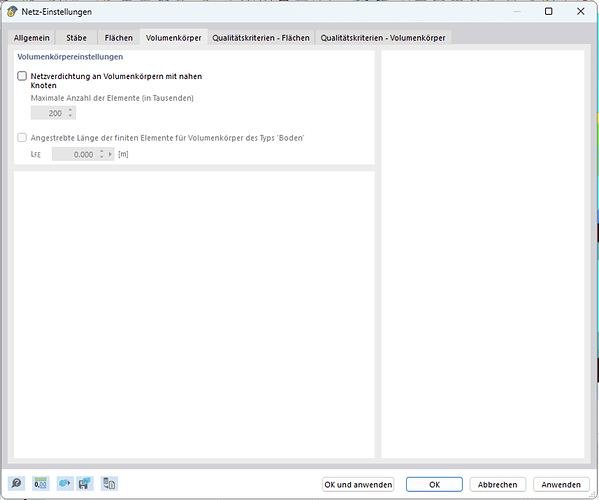The height and width of the screenshot is (500, 599).
Task: Open the Stäbe tab
Action: (x=76, y=38)
